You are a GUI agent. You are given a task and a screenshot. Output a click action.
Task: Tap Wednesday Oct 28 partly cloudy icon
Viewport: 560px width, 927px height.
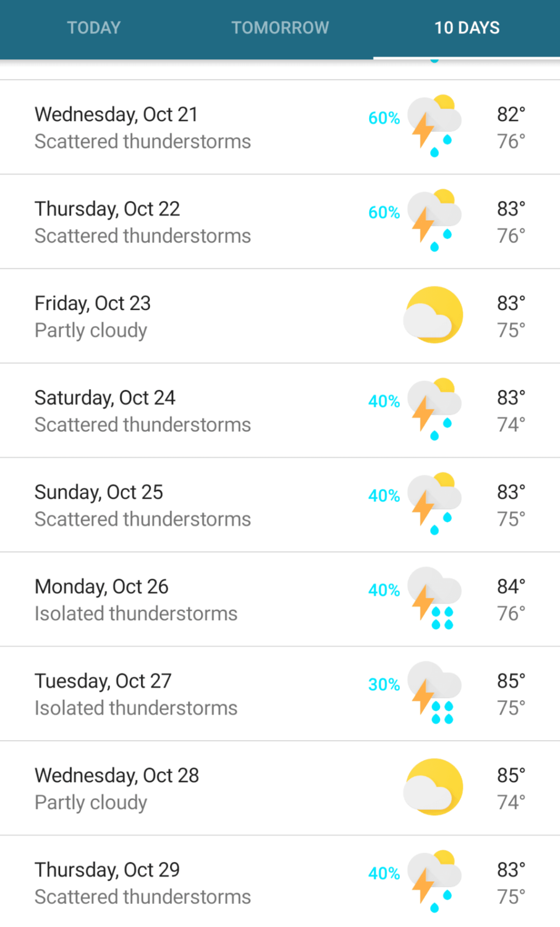point(433,787)
